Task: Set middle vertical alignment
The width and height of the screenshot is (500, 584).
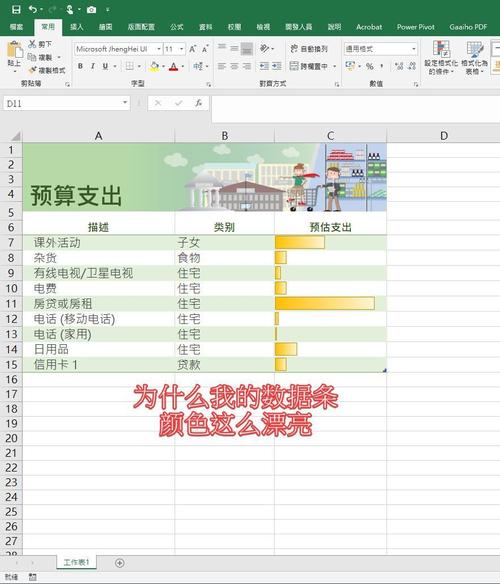Action: [x=234, y=48]
